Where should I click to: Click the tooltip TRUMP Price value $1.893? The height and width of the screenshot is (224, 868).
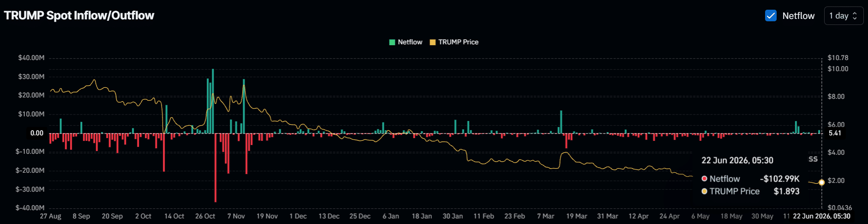coord(787,191)
